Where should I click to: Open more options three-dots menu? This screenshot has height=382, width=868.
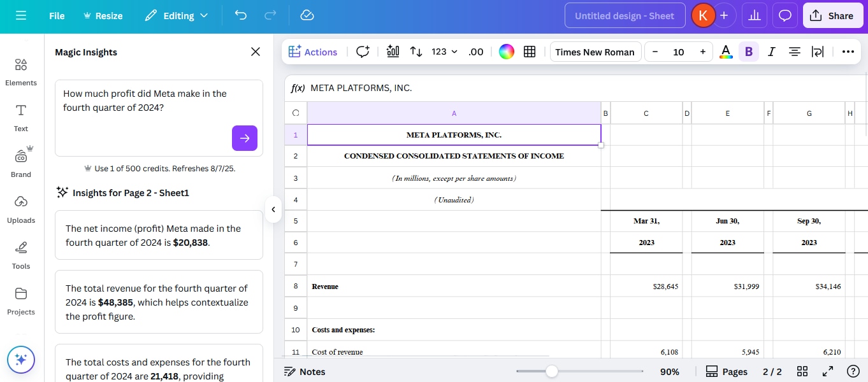pyautogui.click(x=848, y=52)
